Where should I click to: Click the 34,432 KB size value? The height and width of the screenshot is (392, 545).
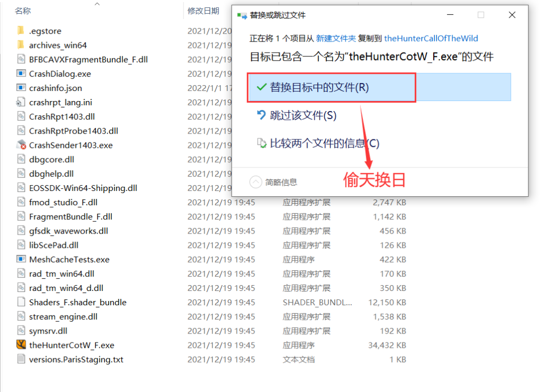387,345
